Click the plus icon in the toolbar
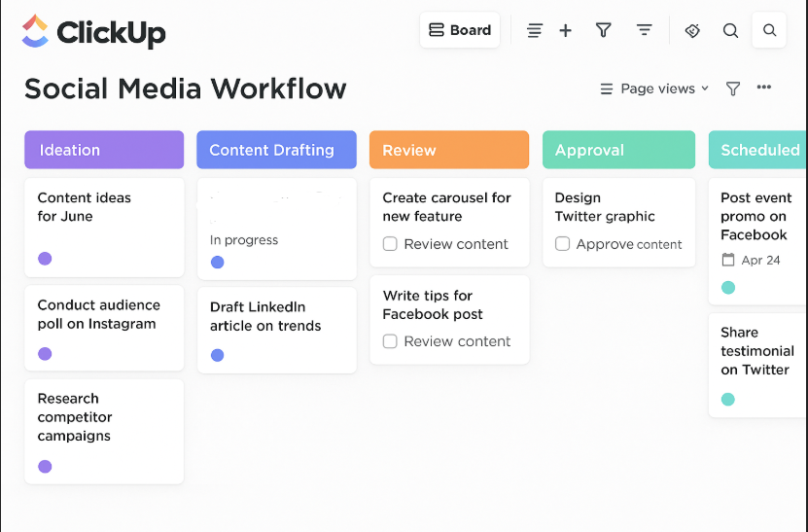Viewport: 808px width, 532px height. point(565,31)
